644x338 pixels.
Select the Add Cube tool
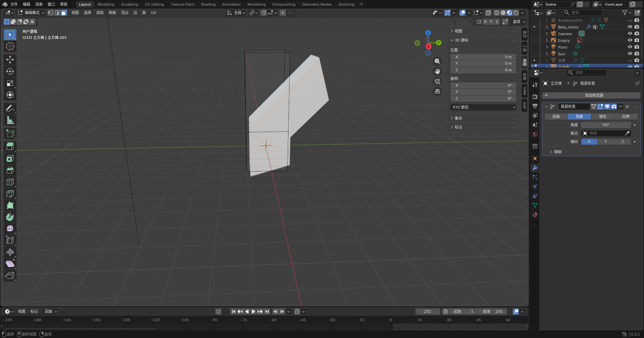coord(10,133)
